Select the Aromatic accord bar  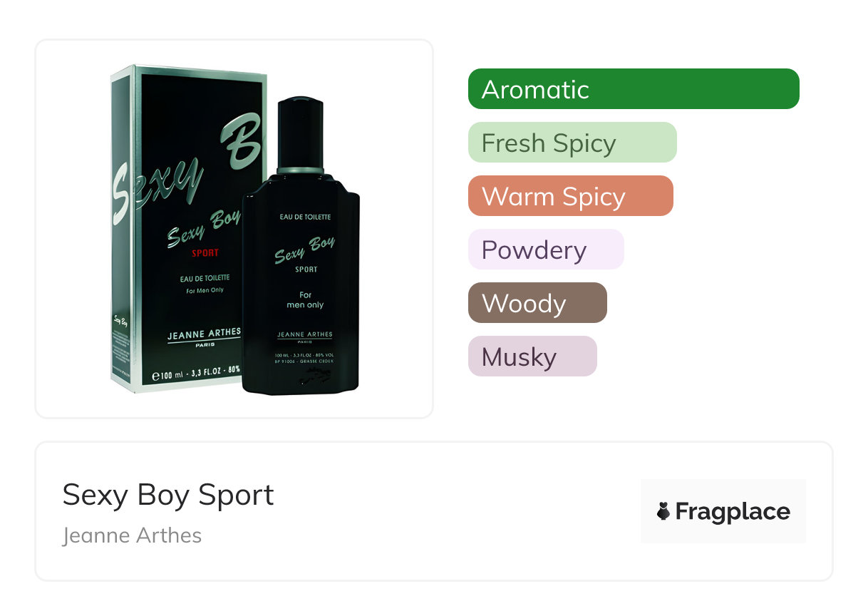tap(634, 89)
